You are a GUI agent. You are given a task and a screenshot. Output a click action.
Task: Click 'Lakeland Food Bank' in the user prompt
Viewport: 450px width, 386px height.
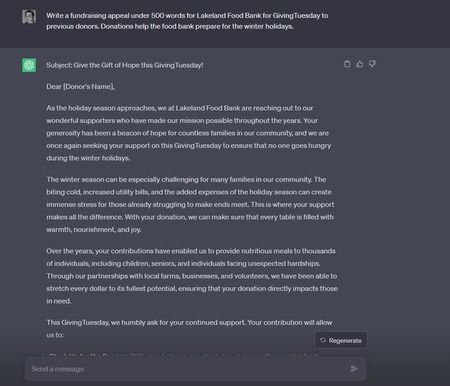pyautogui.click(x=229, y=16)
